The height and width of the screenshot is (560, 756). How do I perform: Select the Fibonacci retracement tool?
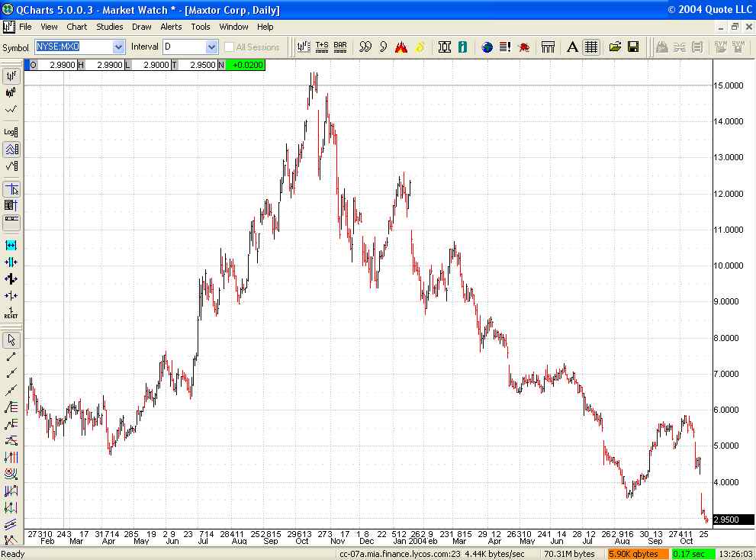11,407
